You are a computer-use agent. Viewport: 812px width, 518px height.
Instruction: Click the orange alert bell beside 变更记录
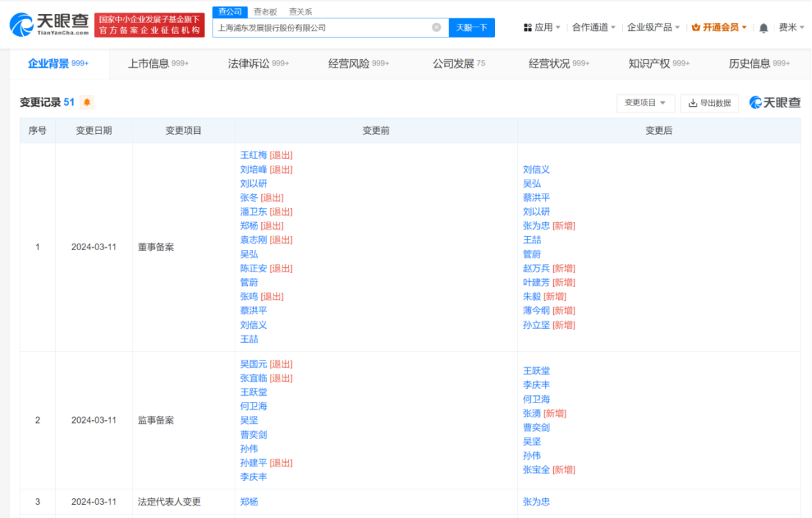tap(87, 102)
